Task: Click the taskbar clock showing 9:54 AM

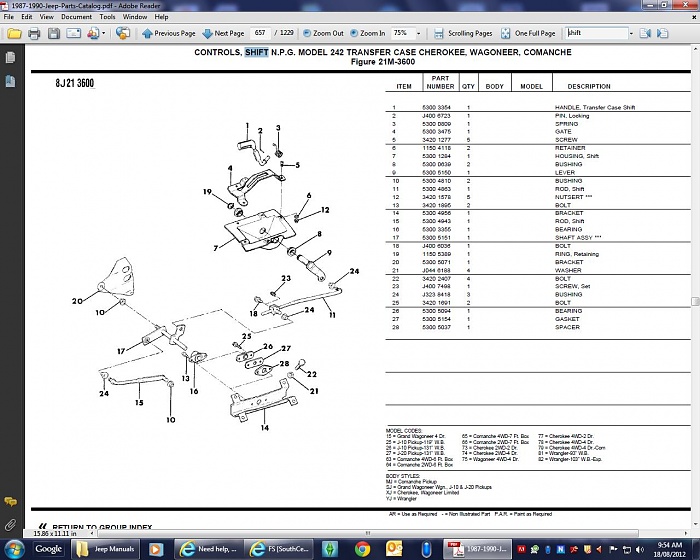Action: pos(670,549)
